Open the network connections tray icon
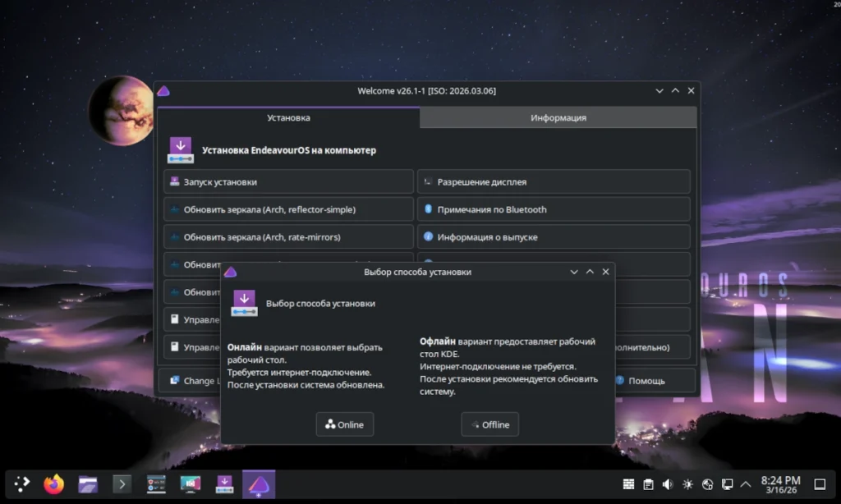The height and width of the screenshot is (504, 841). pyautogui.click(x=727, y=484)
